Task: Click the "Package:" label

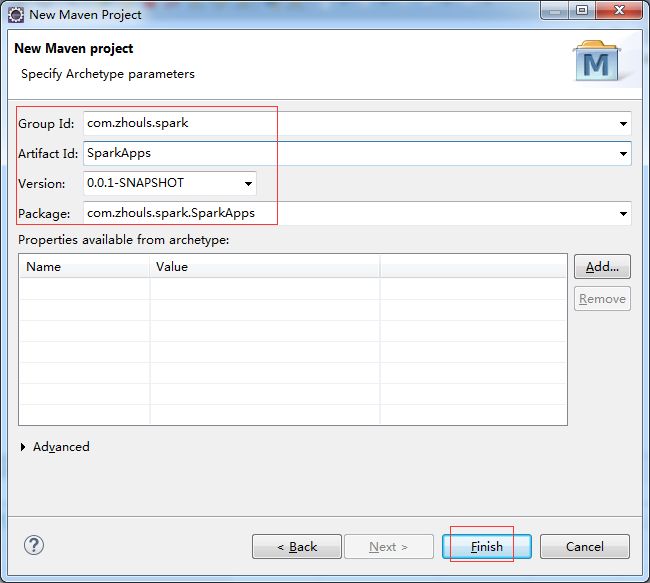Action: click(44, 214)
